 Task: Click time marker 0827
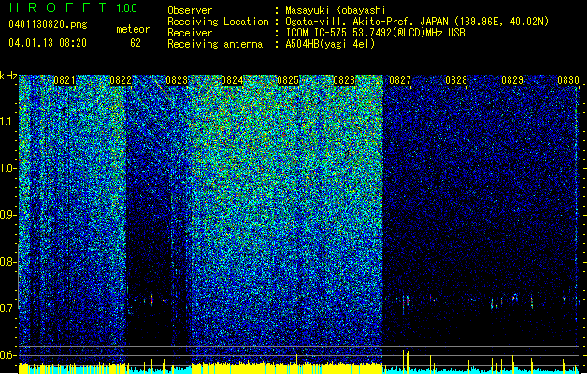coord(400,80)
